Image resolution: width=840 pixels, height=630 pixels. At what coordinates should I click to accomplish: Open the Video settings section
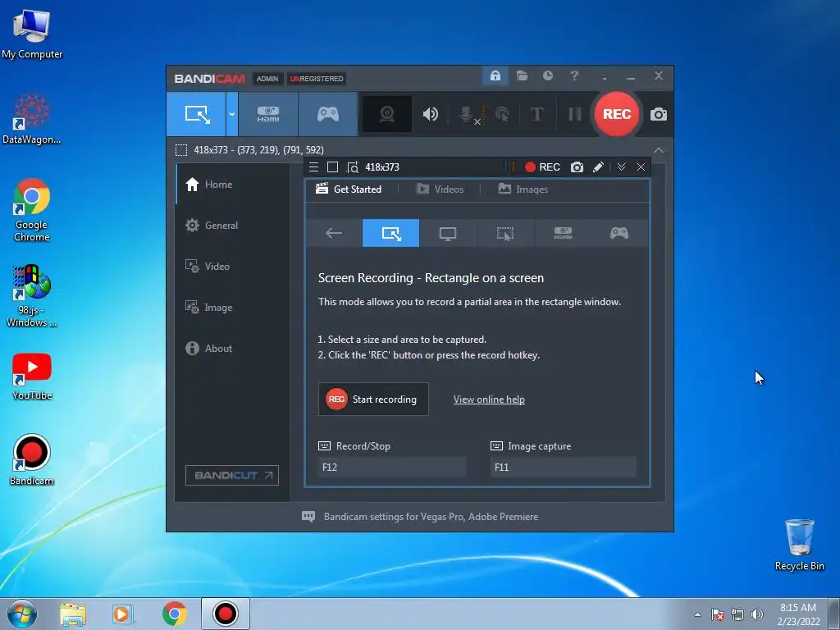coord(232,267)
